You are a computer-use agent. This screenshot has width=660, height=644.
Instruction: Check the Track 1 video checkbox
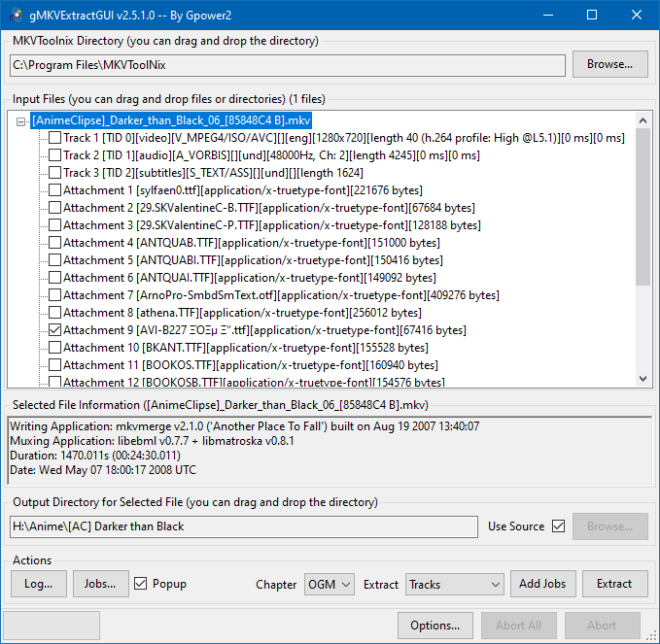54,138
